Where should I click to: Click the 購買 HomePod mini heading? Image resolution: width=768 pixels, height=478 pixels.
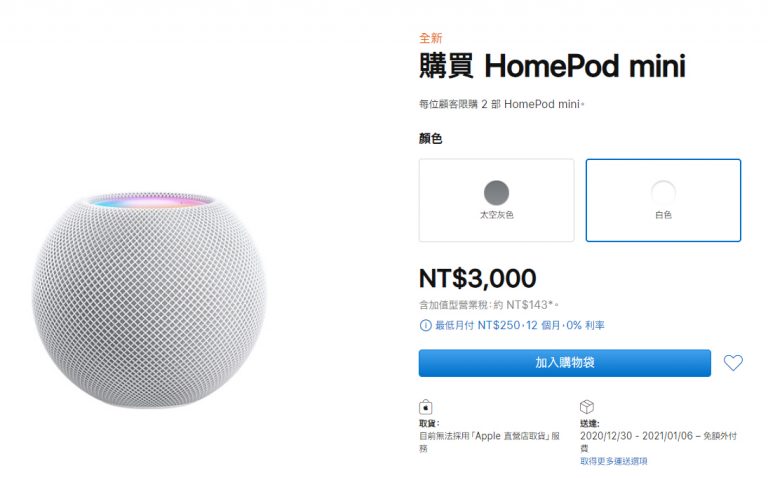coord(552,66)
